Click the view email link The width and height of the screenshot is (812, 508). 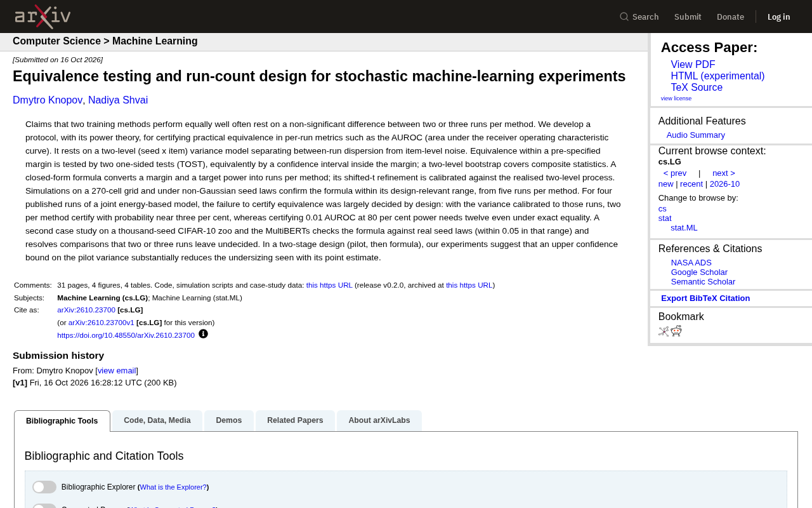point(117,371)
